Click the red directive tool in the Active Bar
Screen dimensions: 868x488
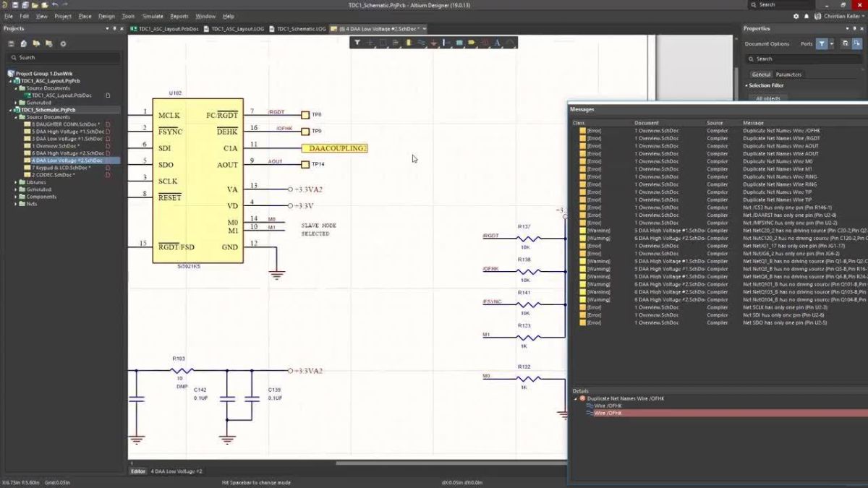tap(485, 43)
